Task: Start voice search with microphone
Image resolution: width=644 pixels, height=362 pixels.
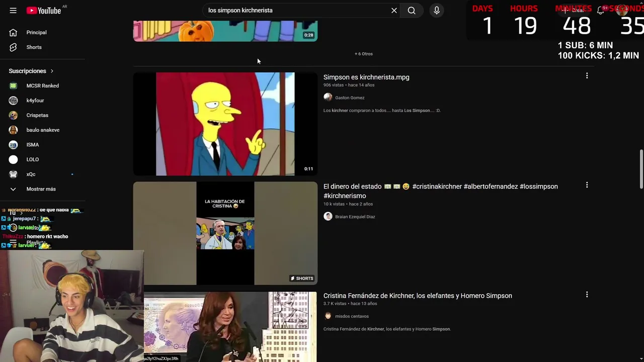Action: coord(437,11)
